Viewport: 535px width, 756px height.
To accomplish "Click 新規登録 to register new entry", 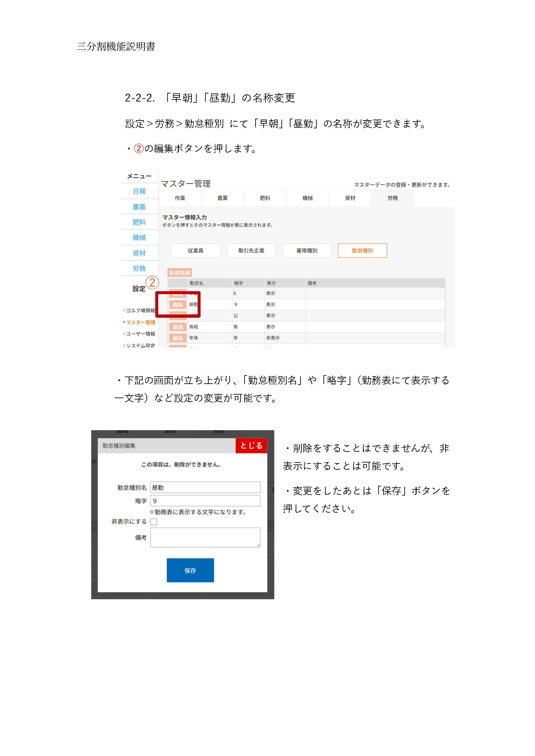I will click(x=180, y=272).
